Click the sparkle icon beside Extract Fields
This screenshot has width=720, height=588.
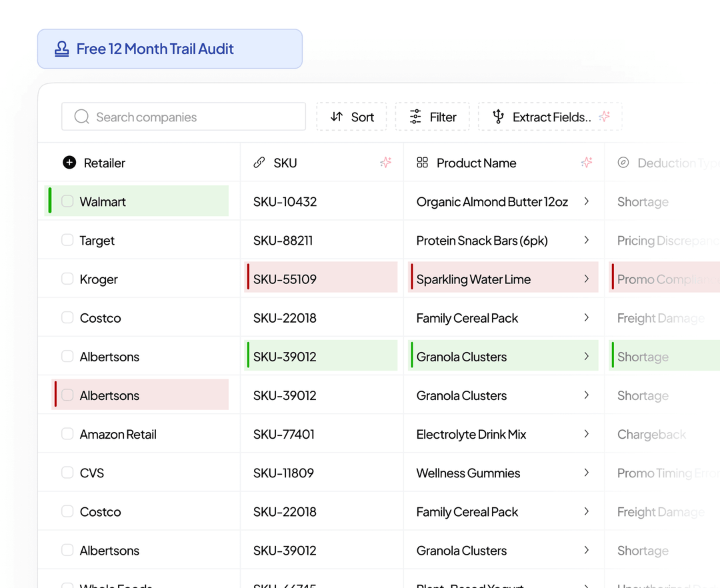pos(605,116)
